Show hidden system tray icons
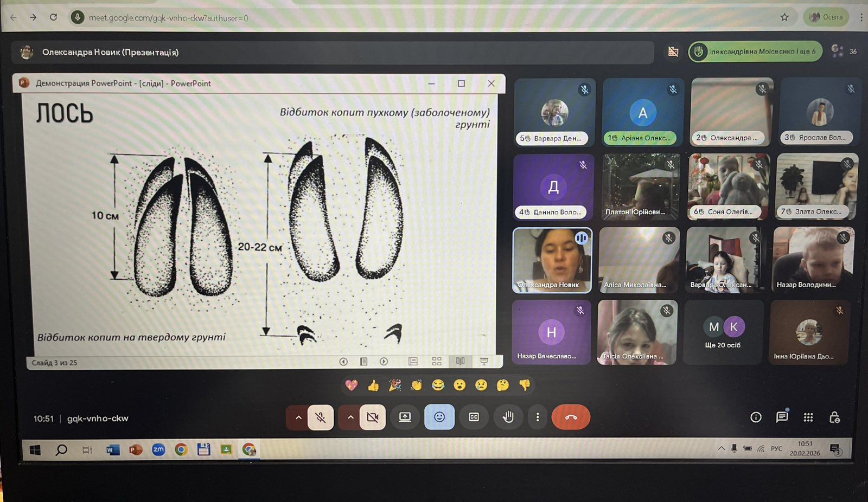 [x=721, y=448]
